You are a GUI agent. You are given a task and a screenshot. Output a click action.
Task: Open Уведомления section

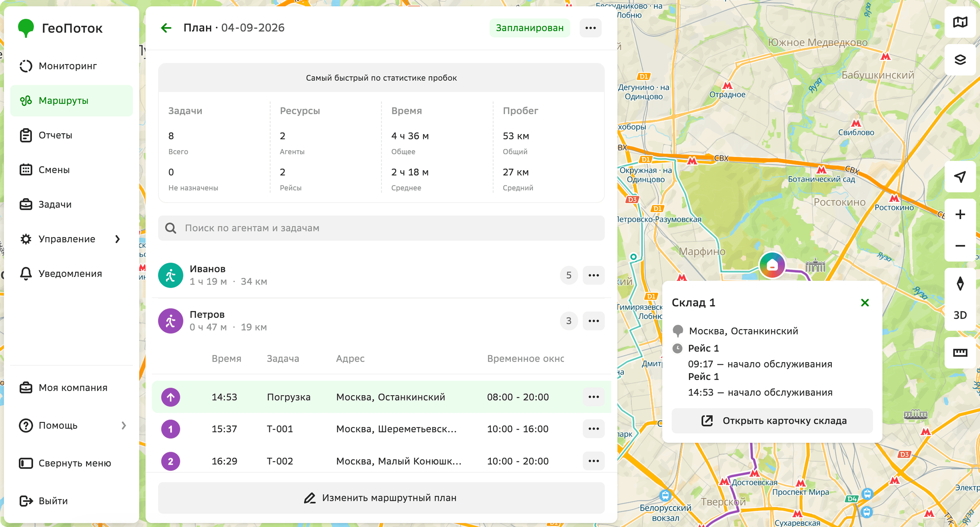coord(72,273)
